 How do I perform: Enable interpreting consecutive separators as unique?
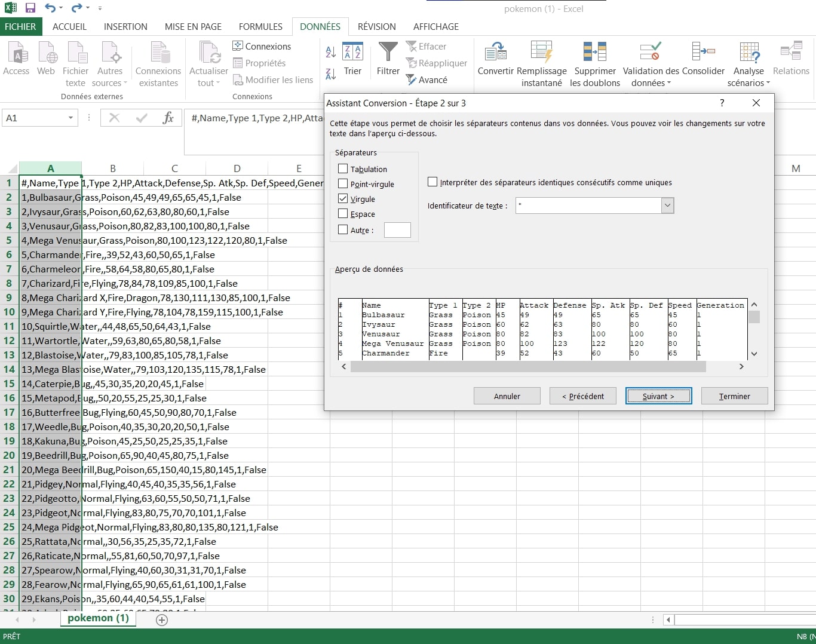(433, 182)
